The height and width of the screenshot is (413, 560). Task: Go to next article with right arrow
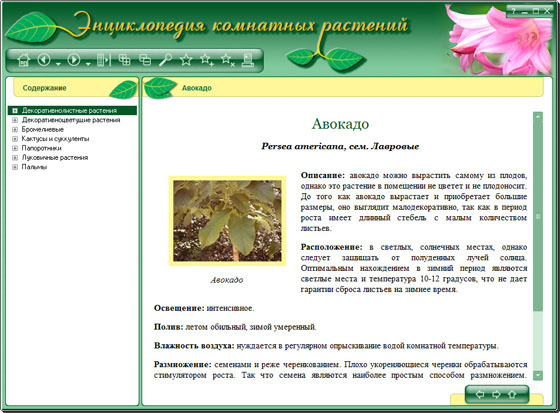(496, 394)
